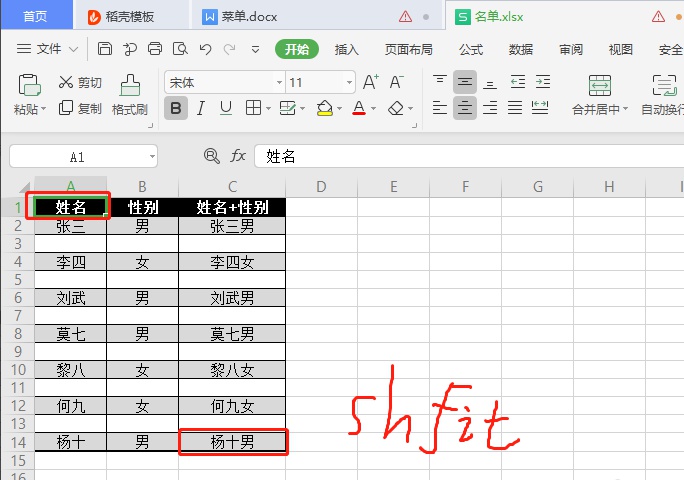Click the red font color A

(359, 108)
